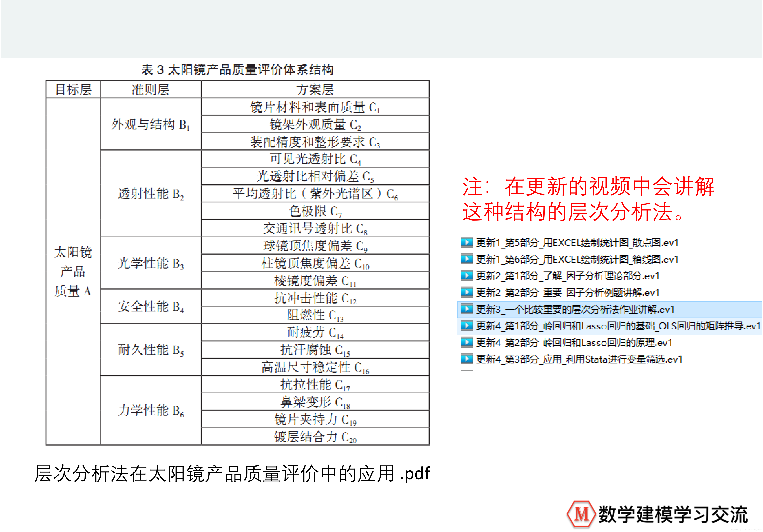
Task: Click cell 柱镜顶焦度偏差 C10
Action: point(315,263)
